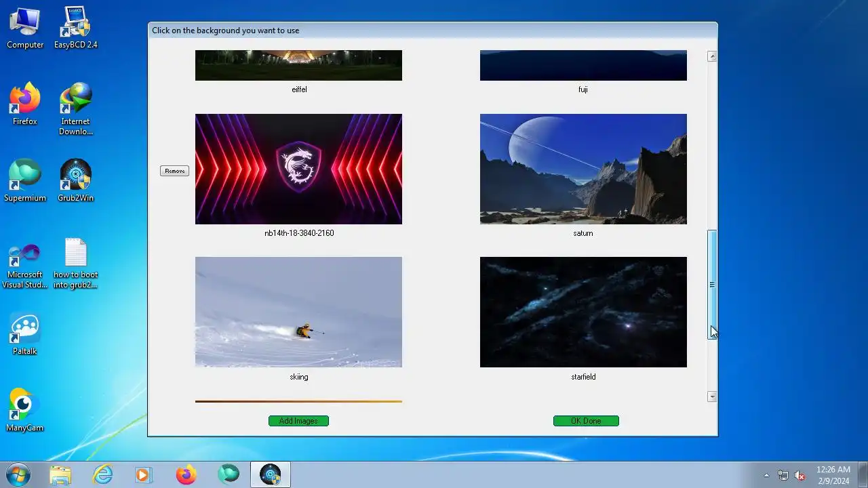
Task: Choose the starfield background thumbnail
Action: click(x=583, y=312)
